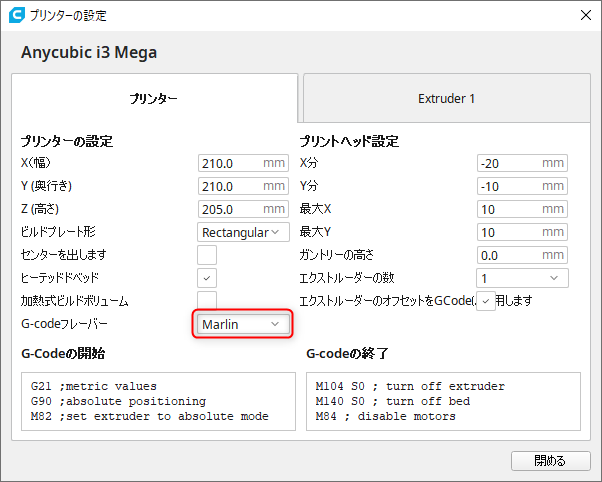Click the プリンターの設定 section heading

tap(67, 141)
